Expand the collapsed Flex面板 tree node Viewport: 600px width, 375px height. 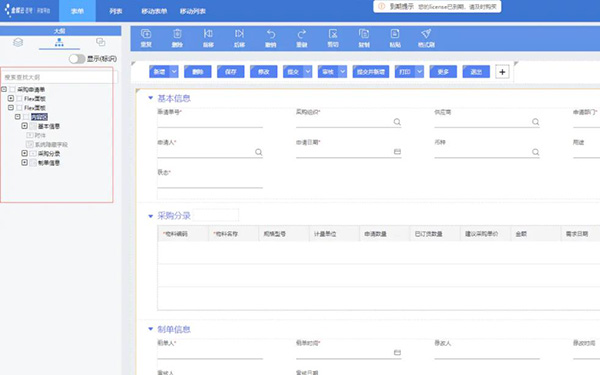11,98
